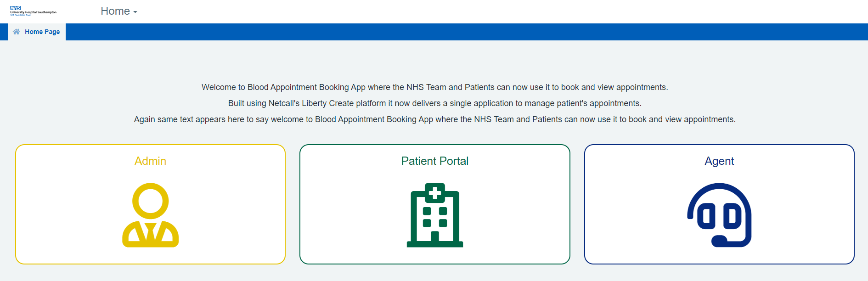The width and height of the screenshot is (868, 281).
Task: Click the blue Agent headset icon
Action: click(719, 215)
